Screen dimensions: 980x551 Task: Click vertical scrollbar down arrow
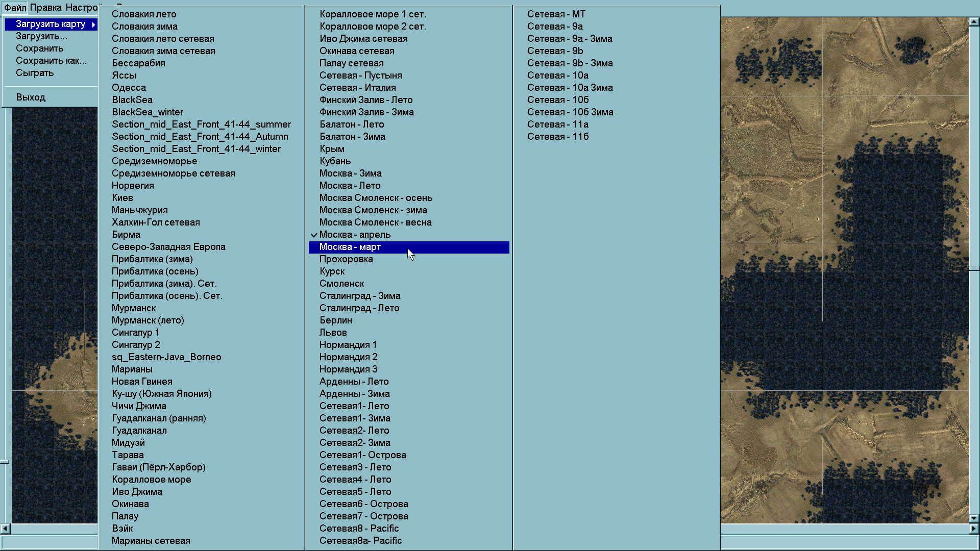[974, 518]
